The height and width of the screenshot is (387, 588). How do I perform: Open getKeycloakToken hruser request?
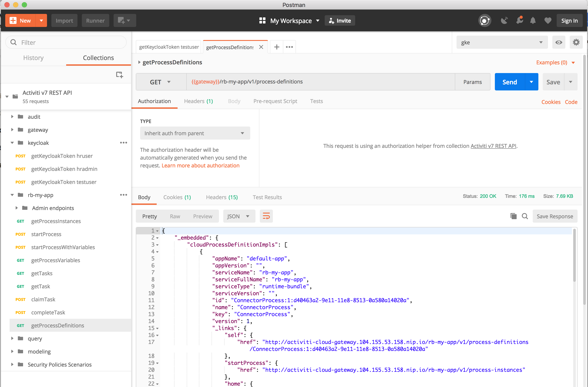tap(62, 156)
